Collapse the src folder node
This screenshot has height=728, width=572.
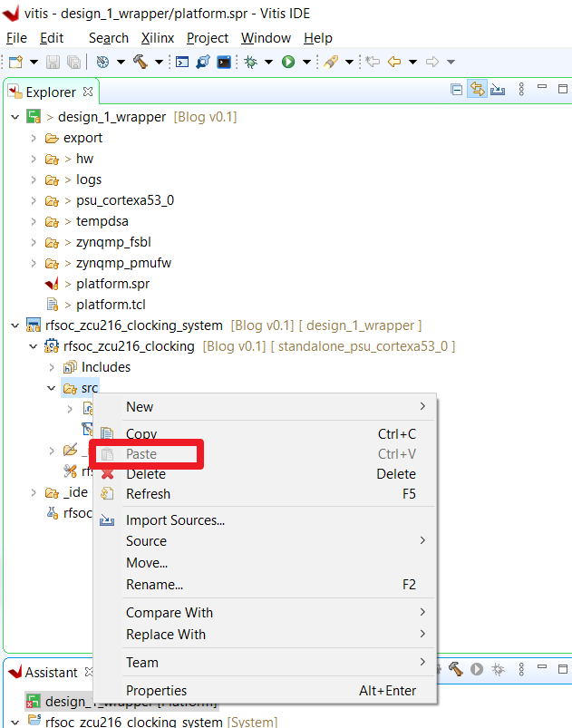[51, 388]
